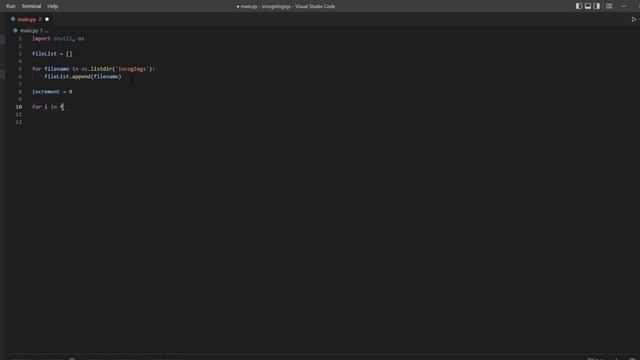Click 'listdir' on line 5
This screenshot has width=640, height=360.
click(x=101, y=69)
